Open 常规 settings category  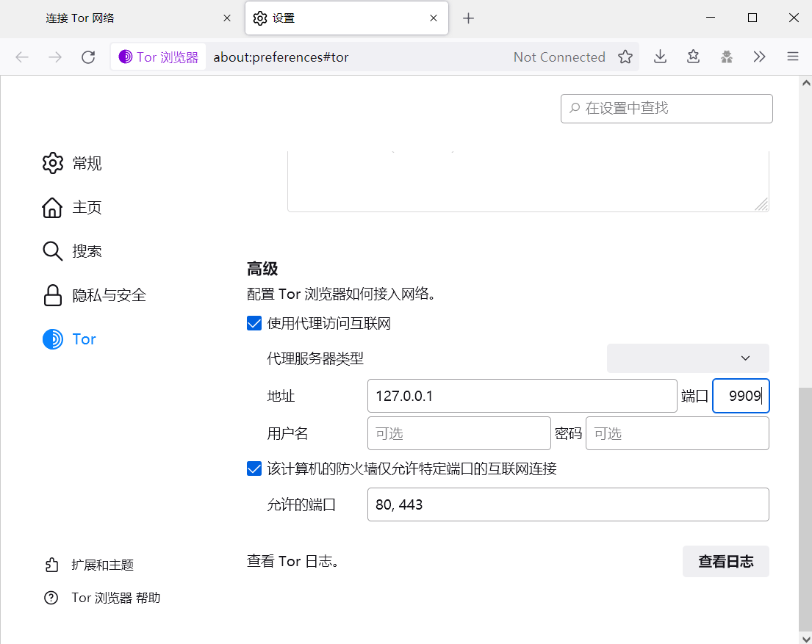72,164
